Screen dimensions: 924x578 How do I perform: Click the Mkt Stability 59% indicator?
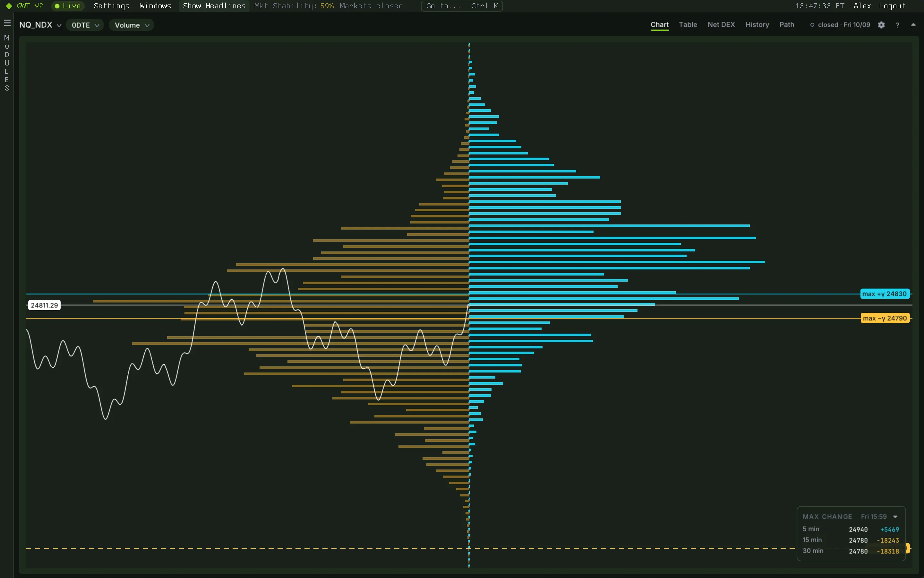(294, 6)
